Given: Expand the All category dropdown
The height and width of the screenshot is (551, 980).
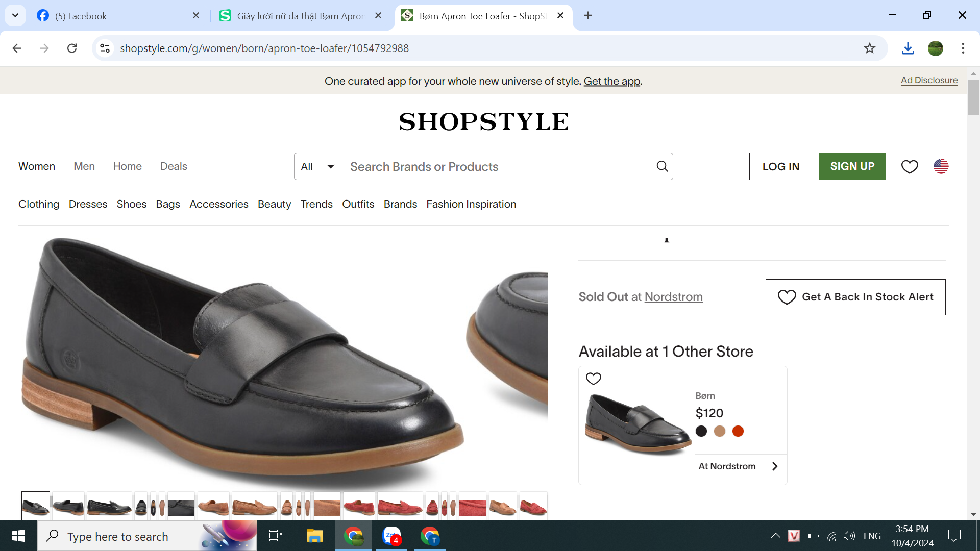Looking at the screenshot, I should pyautogui.click(x=318, y=166).
